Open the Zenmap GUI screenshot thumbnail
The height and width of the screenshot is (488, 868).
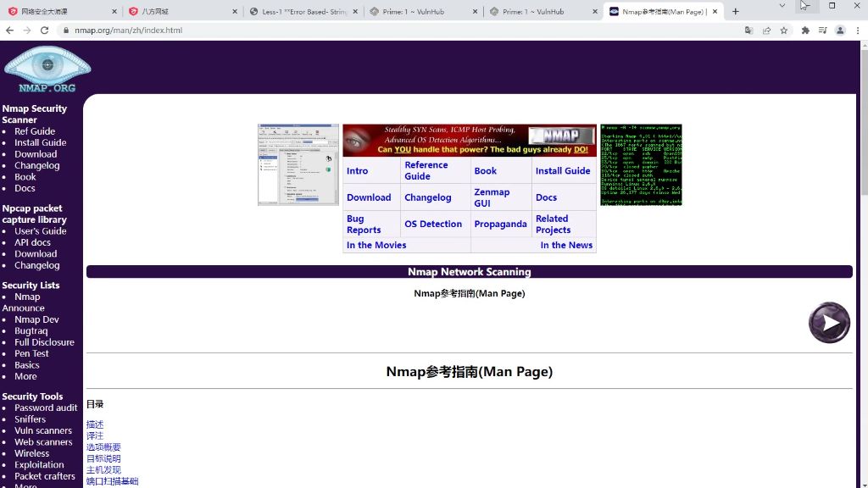click(298, 165)
